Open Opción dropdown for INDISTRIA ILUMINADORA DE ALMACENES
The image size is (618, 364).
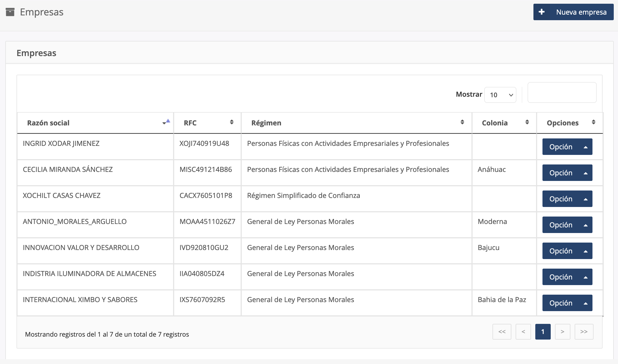pyautogui.click(x=567, y=277)
